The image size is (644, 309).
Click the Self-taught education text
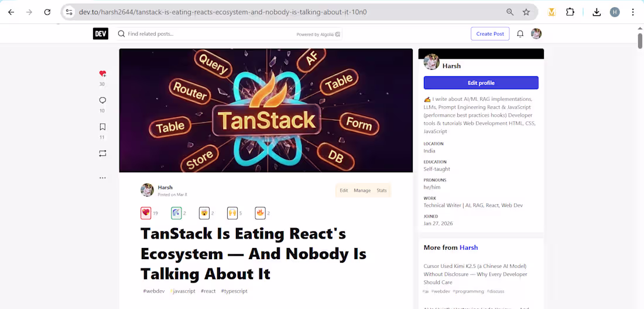click(437, 169)
